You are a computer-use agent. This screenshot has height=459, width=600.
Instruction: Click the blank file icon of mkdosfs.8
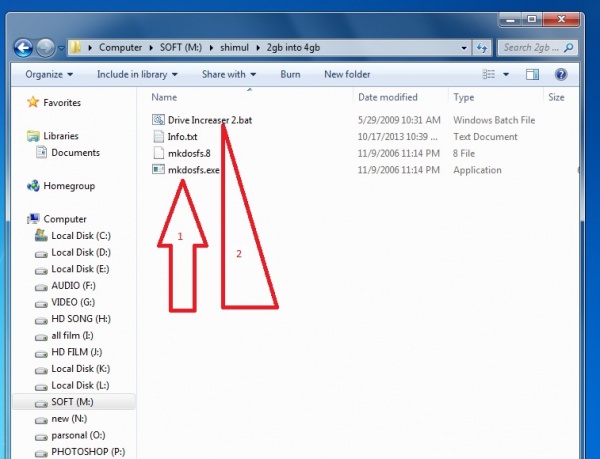point(158,153)
